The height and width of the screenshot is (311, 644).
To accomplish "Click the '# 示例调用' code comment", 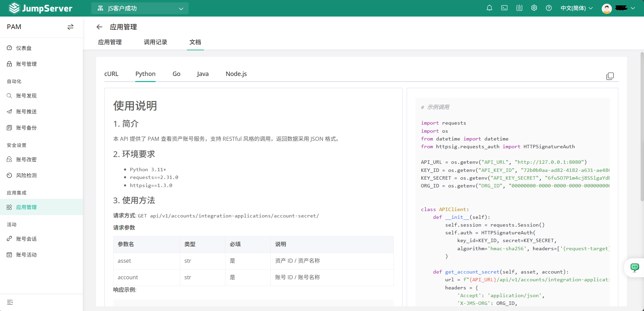I will [435, 107].
